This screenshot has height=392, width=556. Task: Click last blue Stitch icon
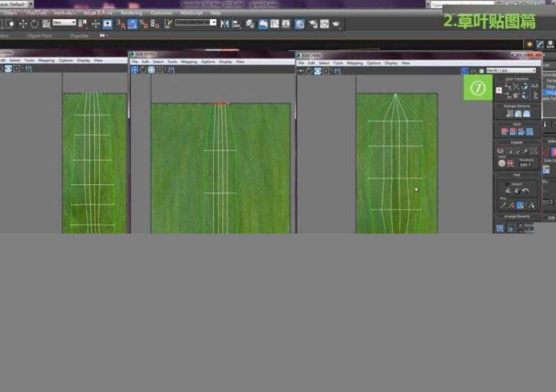pos(530,132)
